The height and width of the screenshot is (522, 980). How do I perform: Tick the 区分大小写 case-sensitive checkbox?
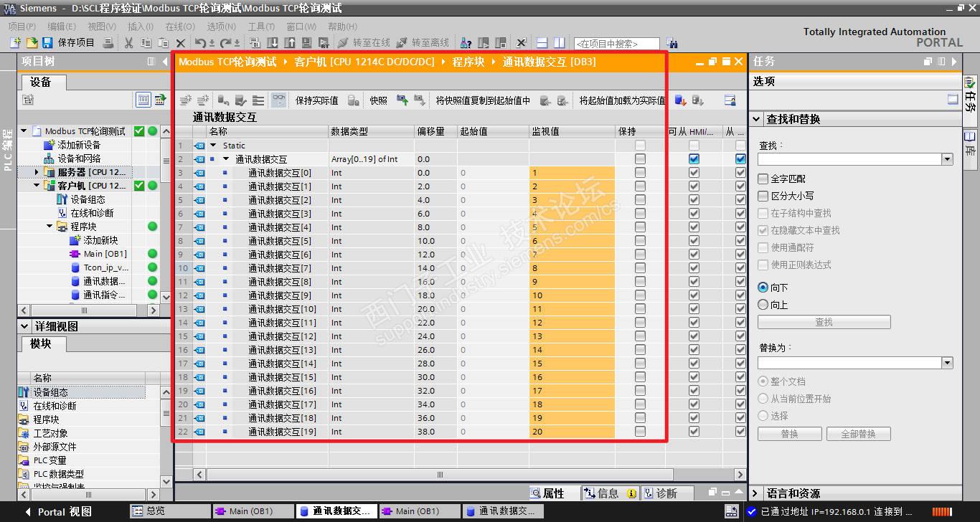pyautogui.click(x=763, y=196)
